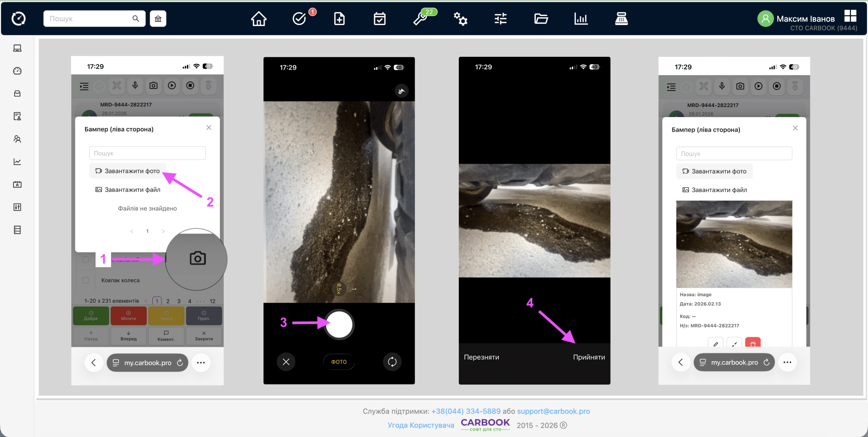Open wrench repairs icon with 22 badge
868x437 pixels.
click(420, 19)
